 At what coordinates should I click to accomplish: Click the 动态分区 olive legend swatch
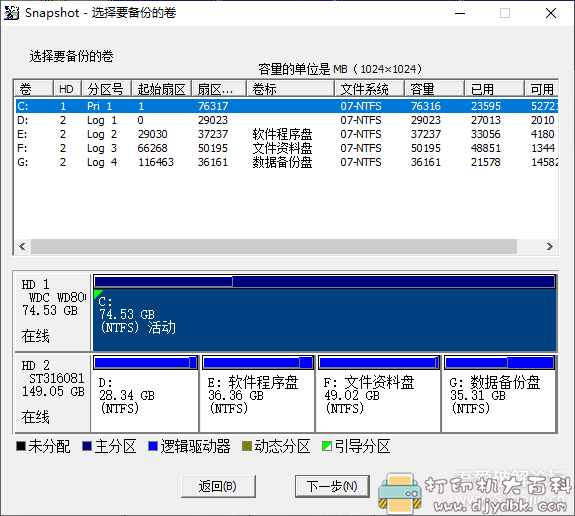pos(247,446)
